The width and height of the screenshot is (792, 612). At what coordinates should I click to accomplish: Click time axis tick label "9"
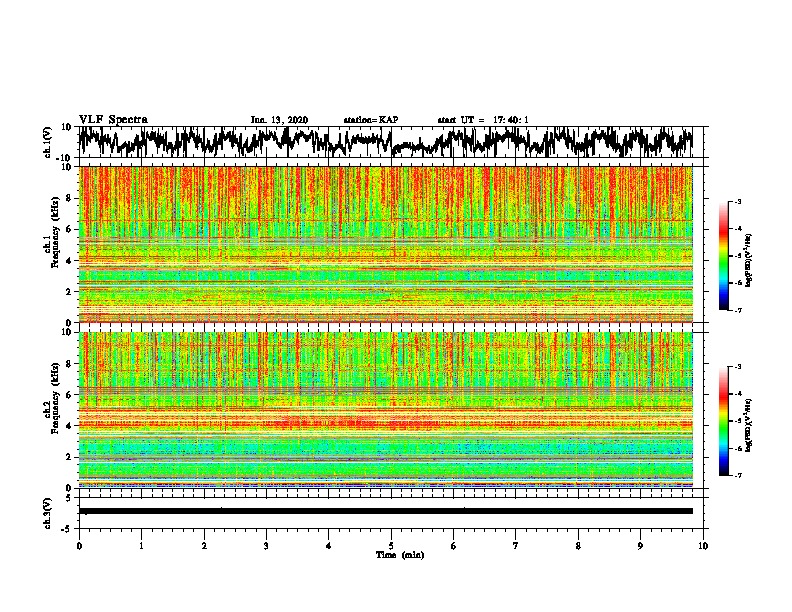(x=640, y=546)
